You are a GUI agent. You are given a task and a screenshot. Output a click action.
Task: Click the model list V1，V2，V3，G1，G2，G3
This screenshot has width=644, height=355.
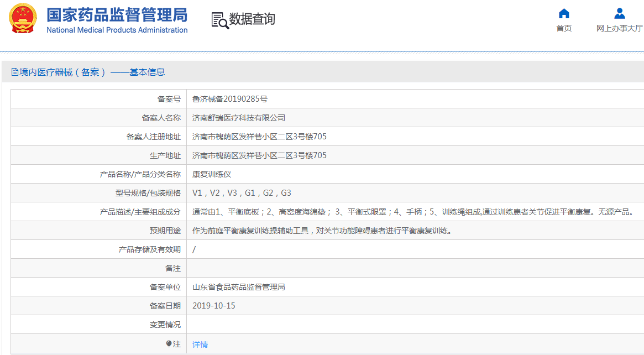[242, 193]
